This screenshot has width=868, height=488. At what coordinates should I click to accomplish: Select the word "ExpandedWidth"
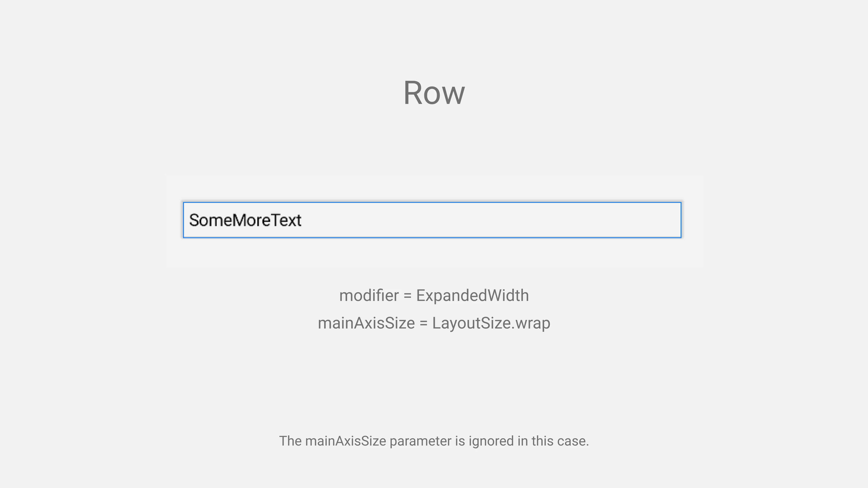pos(472,296)
